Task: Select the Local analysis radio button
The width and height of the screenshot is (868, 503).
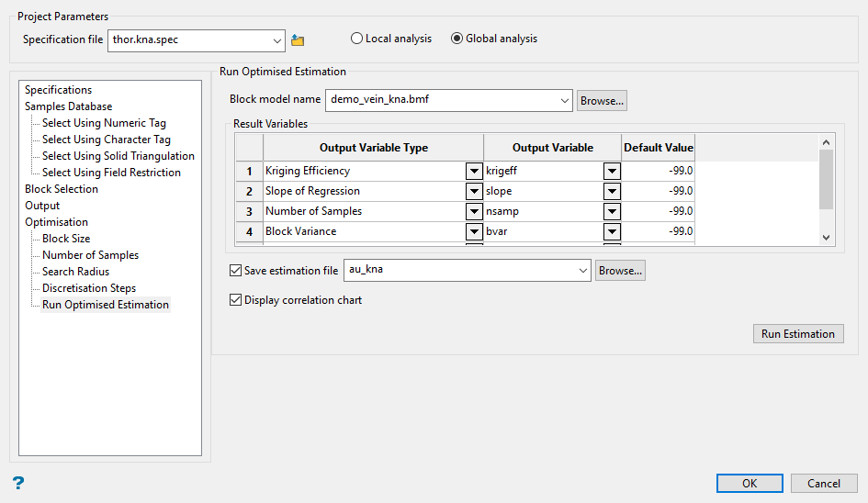Action: tap(356, 39)
